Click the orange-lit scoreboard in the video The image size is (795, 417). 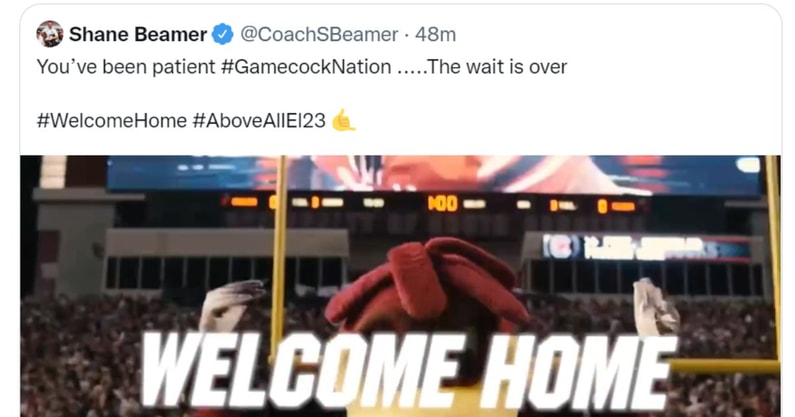point(431,204)
